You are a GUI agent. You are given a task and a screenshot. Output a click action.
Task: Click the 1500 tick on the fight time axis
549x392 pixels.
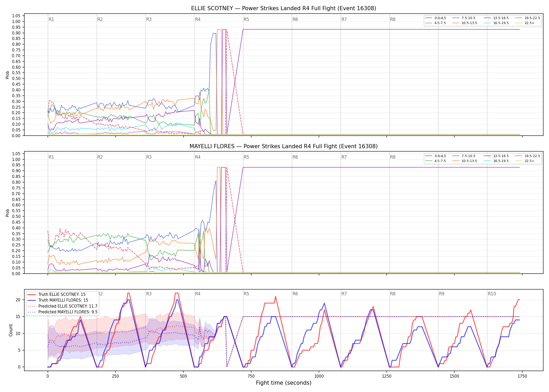tap(454, 376)
